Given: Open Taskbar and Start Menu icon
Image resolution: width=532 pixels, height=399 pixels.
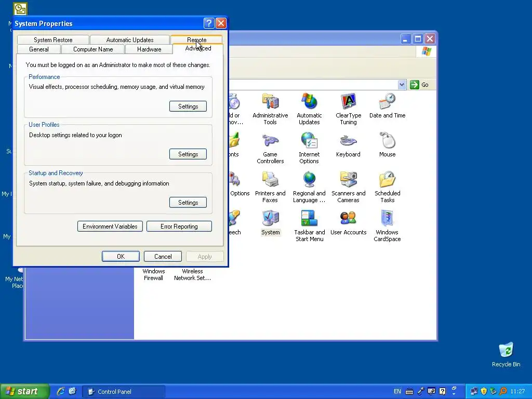Looking at the screenshot, I should [x=309, y=227].
